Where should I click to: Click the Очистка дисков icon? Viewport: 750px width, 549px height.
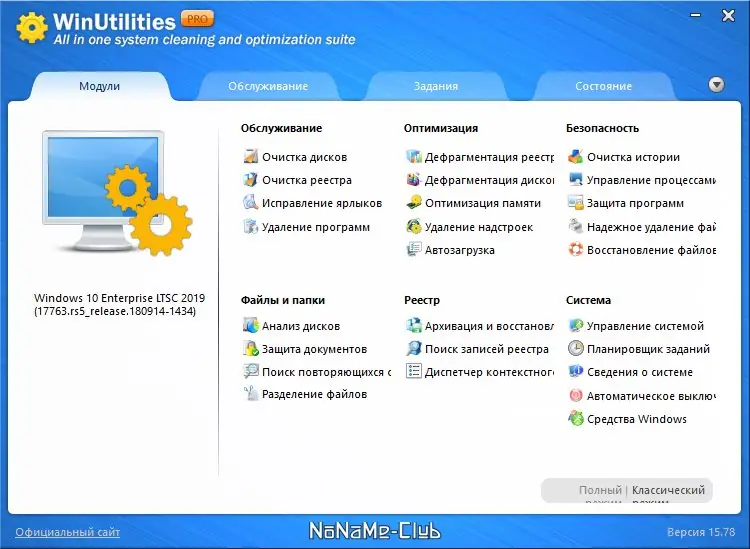click(250, 156)
